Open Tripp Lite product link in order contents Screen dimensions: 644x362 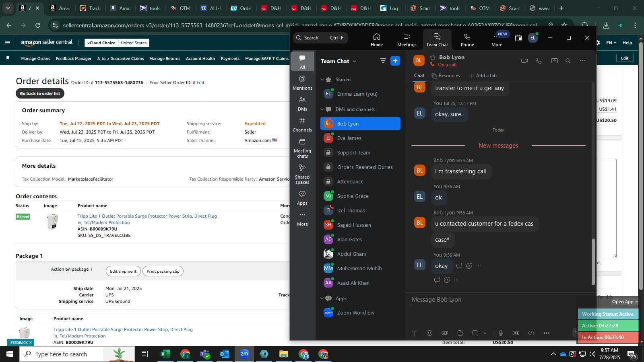tap(147, 219)
